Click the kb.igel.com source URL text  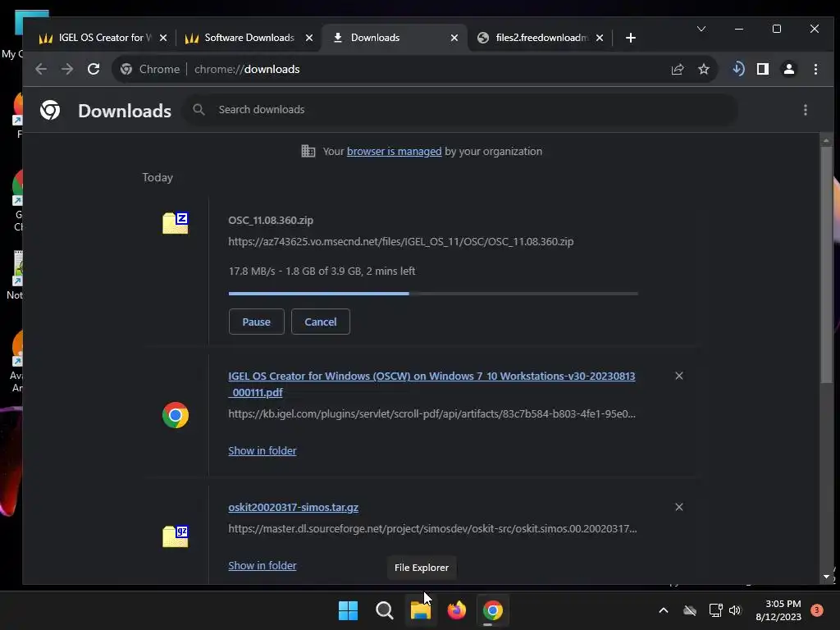click(x=431, y=414)
